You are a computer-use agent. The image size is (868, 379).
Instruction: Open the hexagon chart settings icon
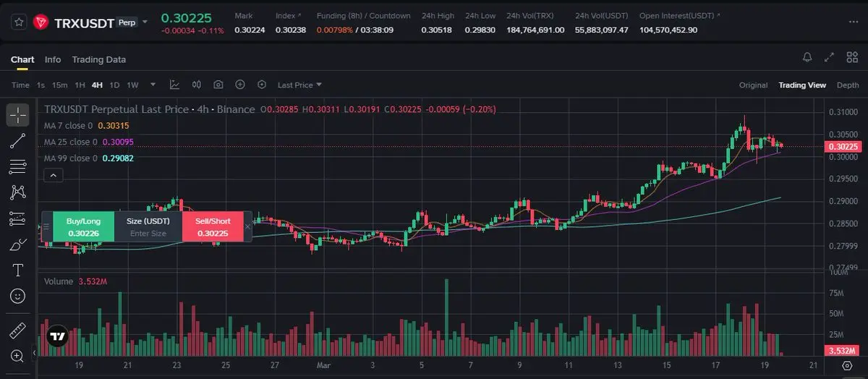[262, 85]
